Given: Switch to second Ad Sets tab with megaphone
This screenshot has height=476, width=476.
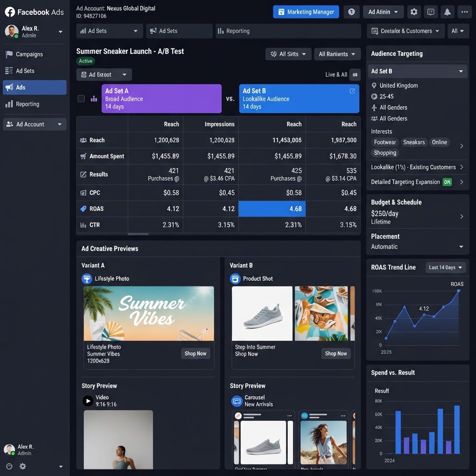Looking at the screenshot, I should (x=179, y=31).
